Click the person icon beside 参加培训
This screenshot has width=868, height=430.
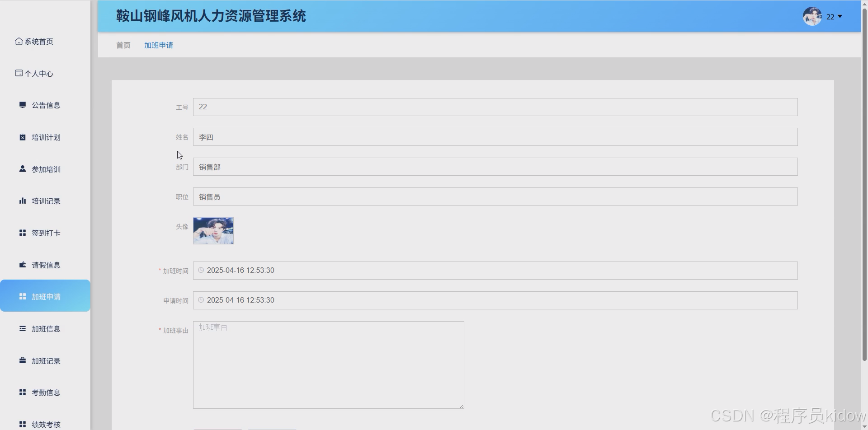pyautogui.click(x=23, y=168)
